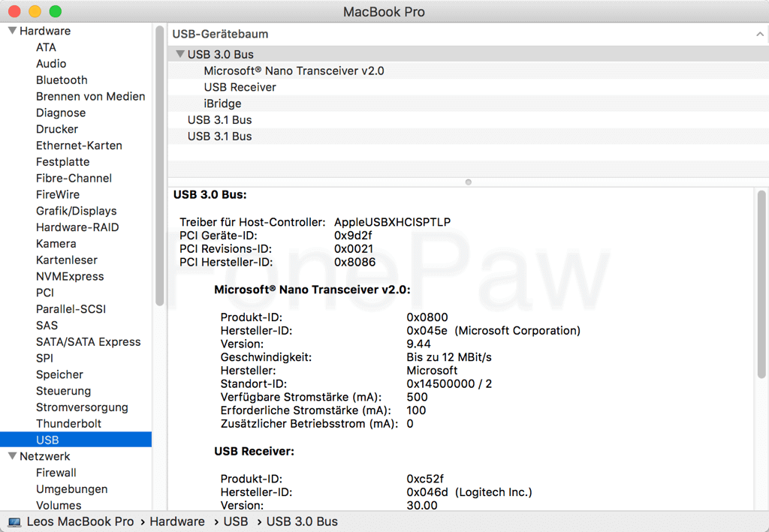The width and height of the screenshot is (769, 532).
Task: Select USB Receiver in device tree
Action: pos(469,87)
